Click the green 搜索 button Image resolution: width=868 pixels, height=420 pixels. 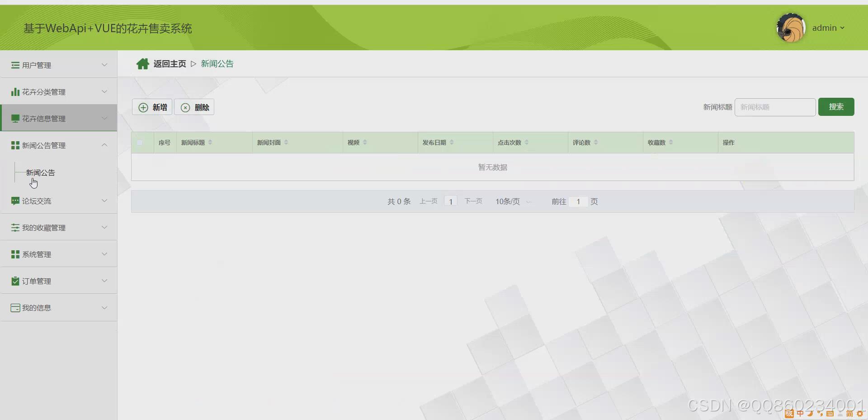pos(836,107)
